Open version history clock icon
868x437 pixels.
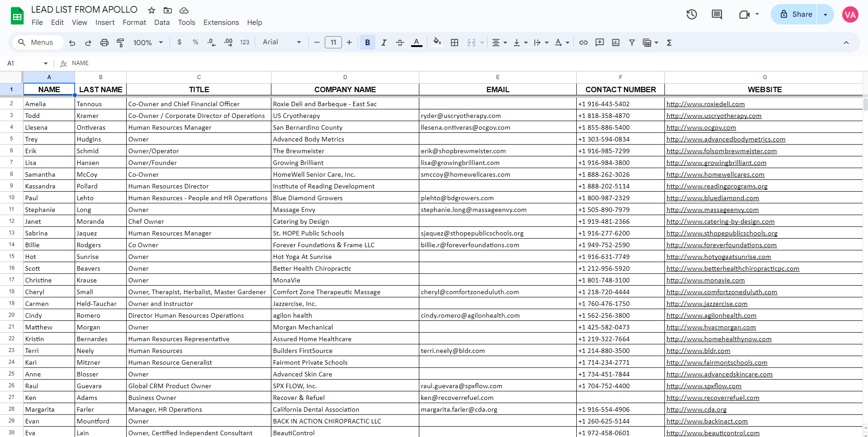click(x=692, y=14)
